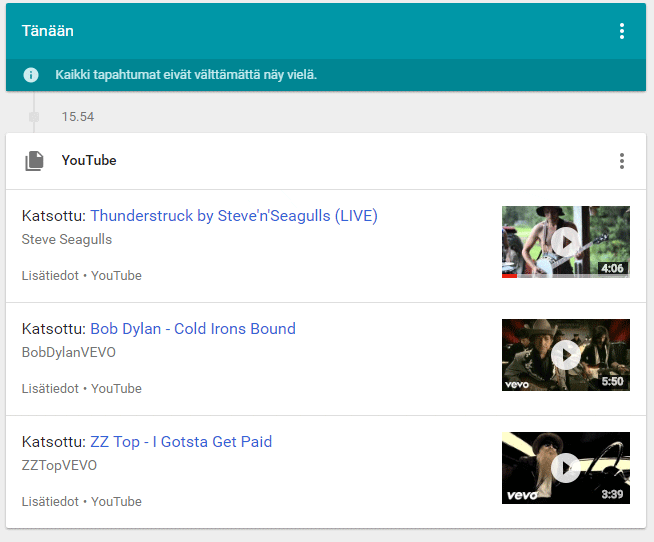Open the three-dot menu in Tänään header
The height and width of the screenshot is (542, 654).
[x=621, y=31]
